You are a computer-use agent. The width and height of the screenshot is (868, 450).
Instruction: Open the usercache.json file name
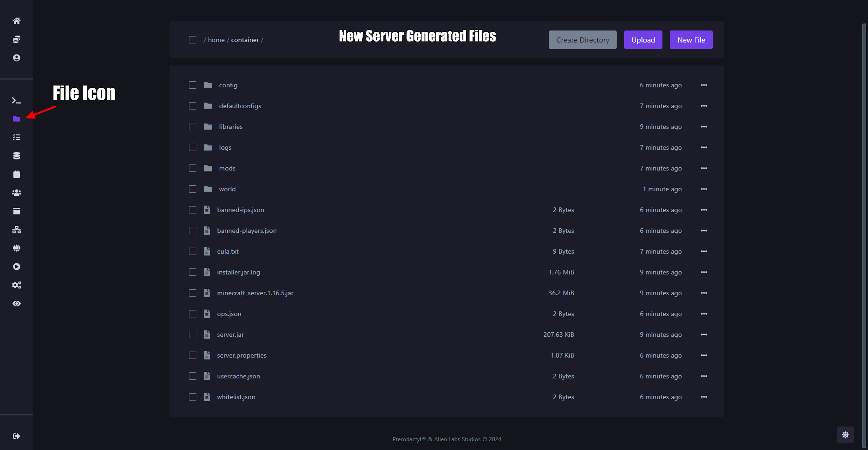click(x=238, y=376)
